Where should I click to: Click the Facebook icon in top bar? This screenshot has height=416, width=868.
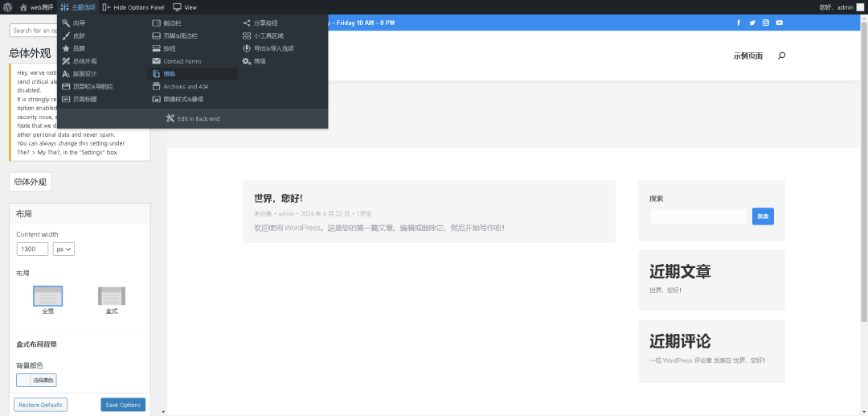point(739,23)
